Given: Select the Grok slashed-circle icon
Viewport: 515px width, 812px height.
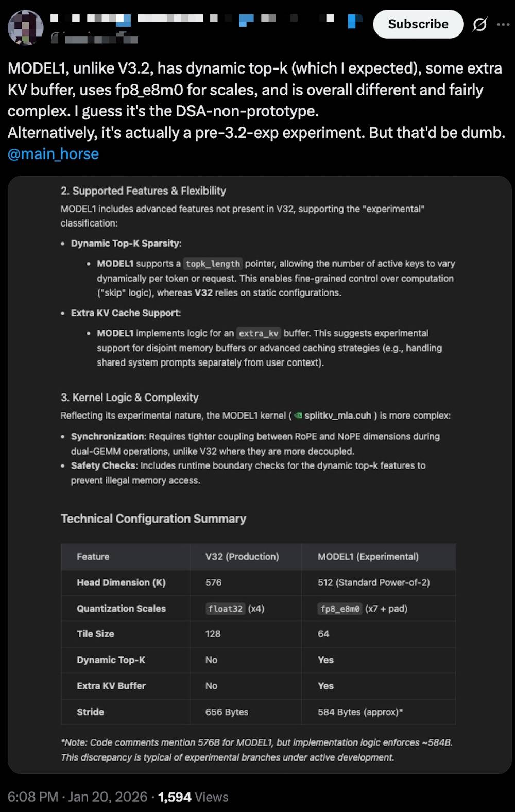Looking at the screenshot, I should [x=479, y=24].
